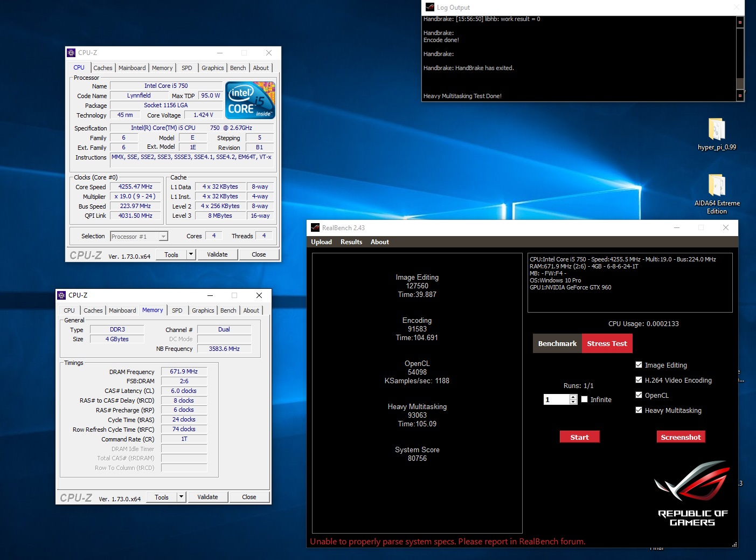This screenshot has width=756, height=560.
Task: Open About tab in top CPU-Z window
Action: (261, 68)
